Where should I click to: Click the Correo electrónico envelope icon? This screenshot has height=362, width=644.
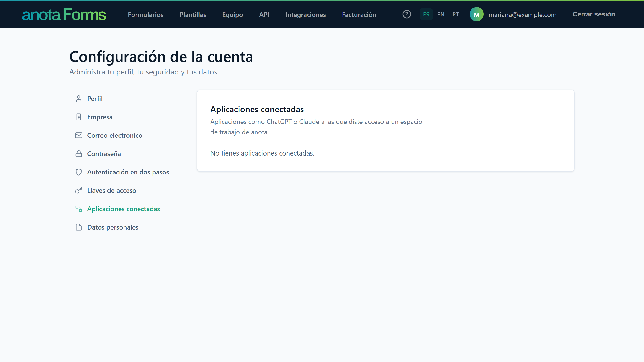click(x=78, y=135)
